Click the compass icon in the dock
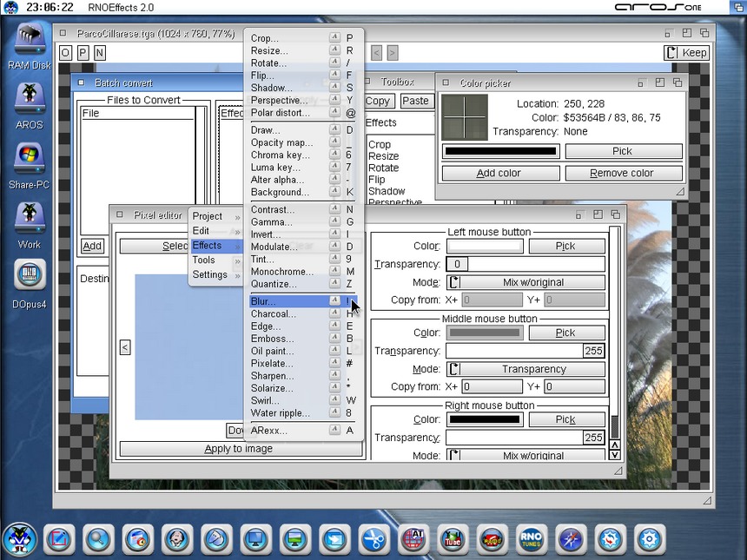This screenshot has height=560, width=747. click(571, 540)
